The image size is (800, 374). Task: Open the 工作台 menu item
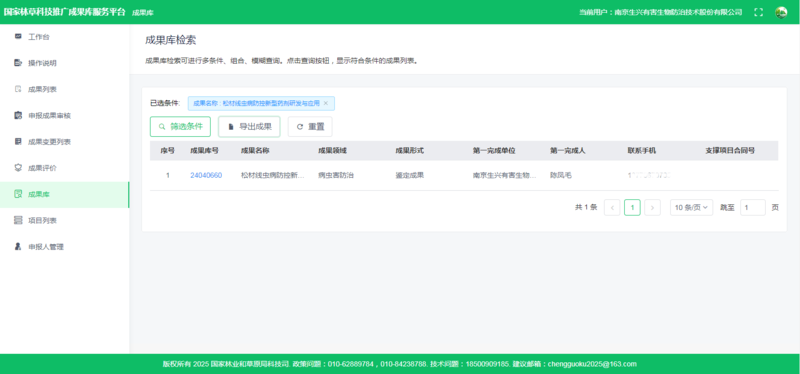pyautogui.click(x=64, y=37)
